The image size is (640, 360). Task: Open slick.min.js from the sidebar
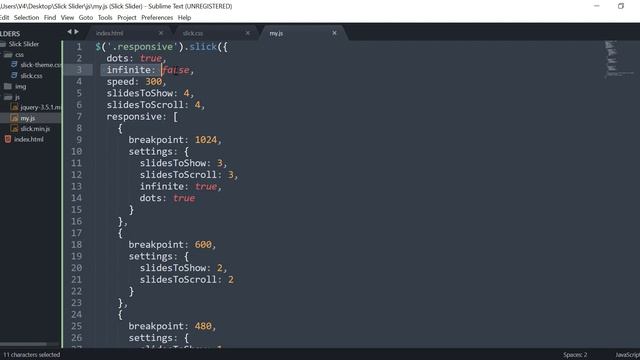(35, 129)
